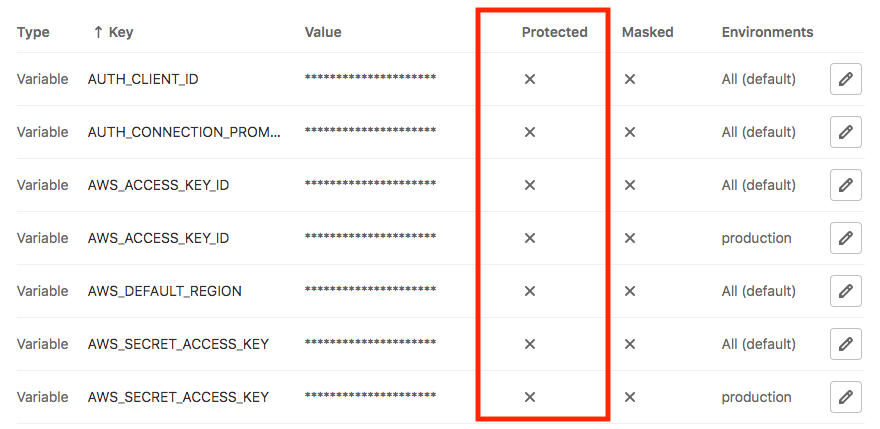Click the truncated AUTH_CONNECTION_PROM... key name
Viewport: 880px width, 429px height.
click(185, 132)
